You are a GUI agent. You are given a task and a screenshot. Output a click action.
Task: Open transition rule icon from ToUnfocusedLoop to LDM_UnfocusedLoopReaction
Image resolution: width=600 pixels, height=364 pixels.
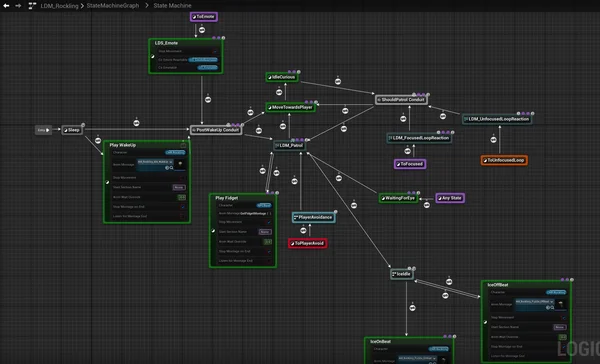[x=494, y=140]
